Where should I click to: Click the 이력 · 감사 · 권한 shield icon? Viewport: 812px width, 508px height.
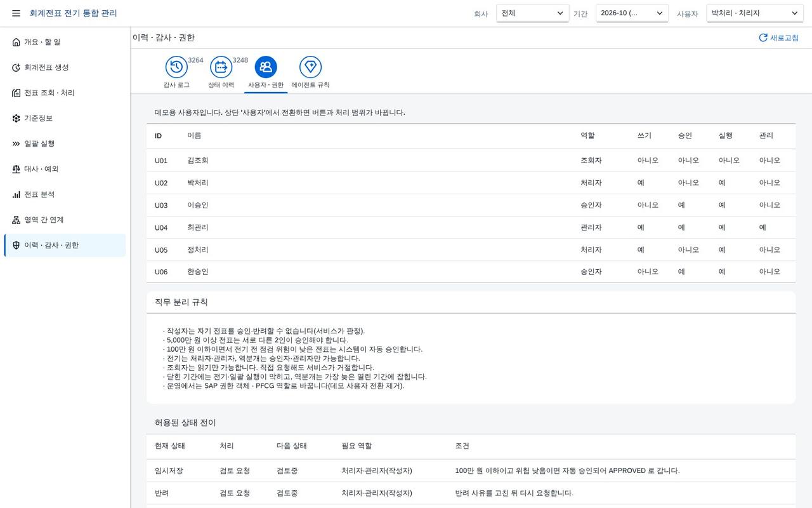pos(16,245)
